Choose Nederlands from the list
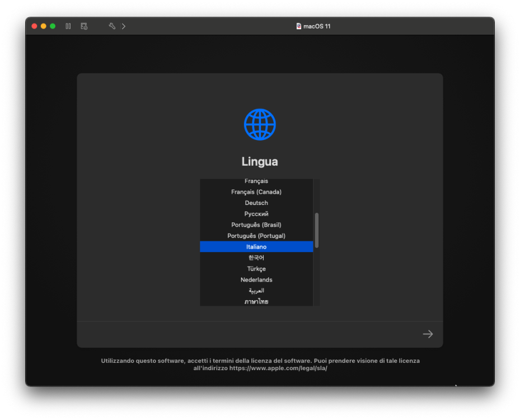The height and width of the screenshot is (420, 520). pos(256,279)
